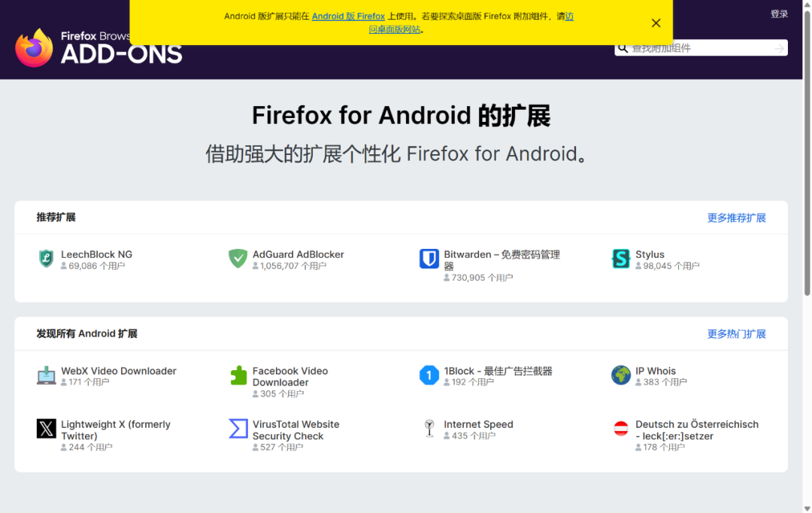This screenshot has height=513, width=812.
Task: Open Lightweight X (formerly Twitter) page
Action: point(116,430)
